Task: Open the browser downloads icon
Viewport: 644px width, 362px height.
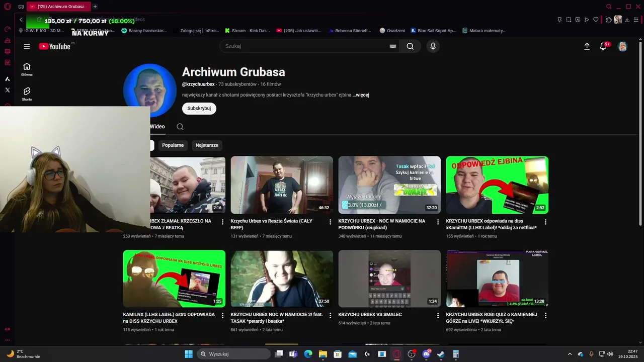Action: 628,20
